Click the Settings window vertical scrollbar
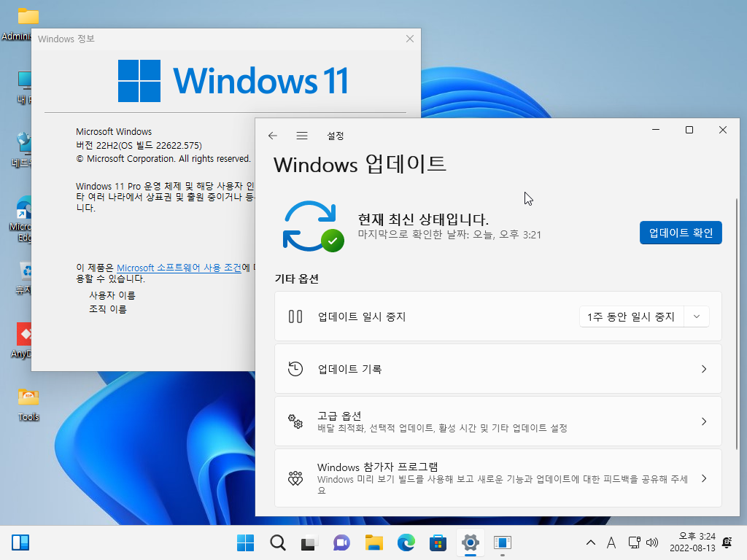The width and height of the screenshot is (747, 560). (737, 324)
